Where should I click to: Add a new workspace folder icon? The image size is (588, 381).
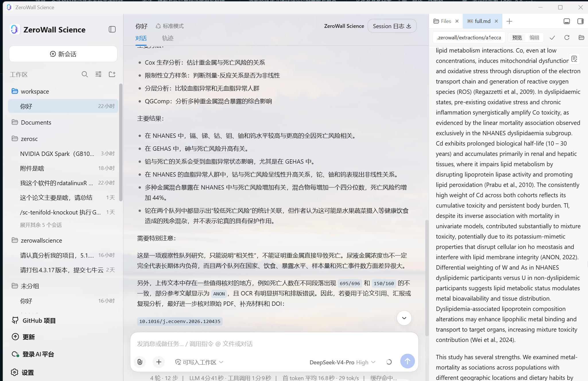click(x=112, y=74)
